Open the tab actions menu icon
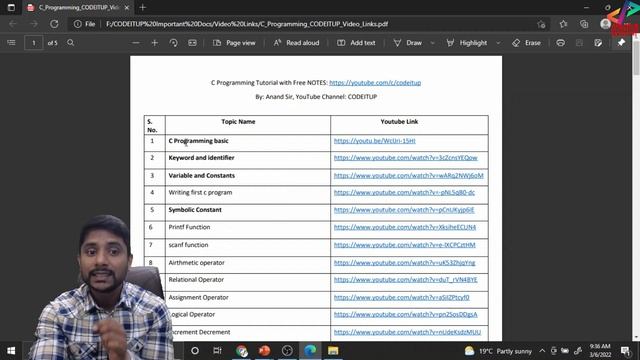The width and height of the screenshot is (640, 360). tap(11, 7)
